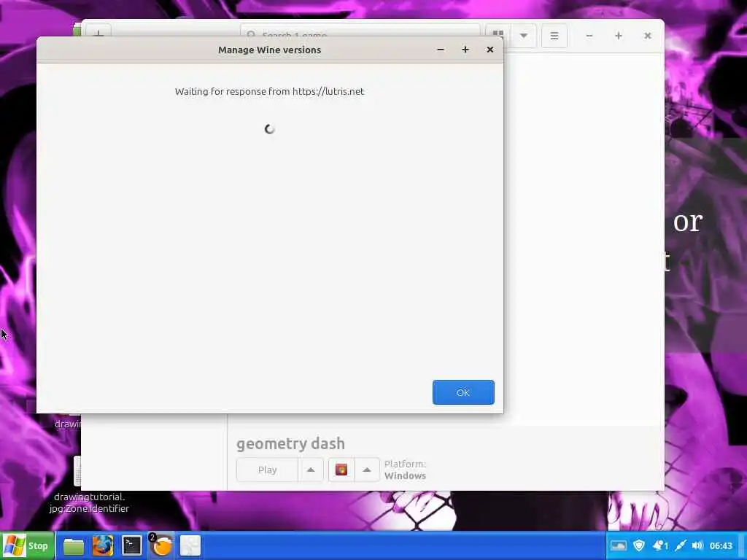Open the cloud tray icon
The width and height of the screenshot is (747, 560).
tap(619, 545)
